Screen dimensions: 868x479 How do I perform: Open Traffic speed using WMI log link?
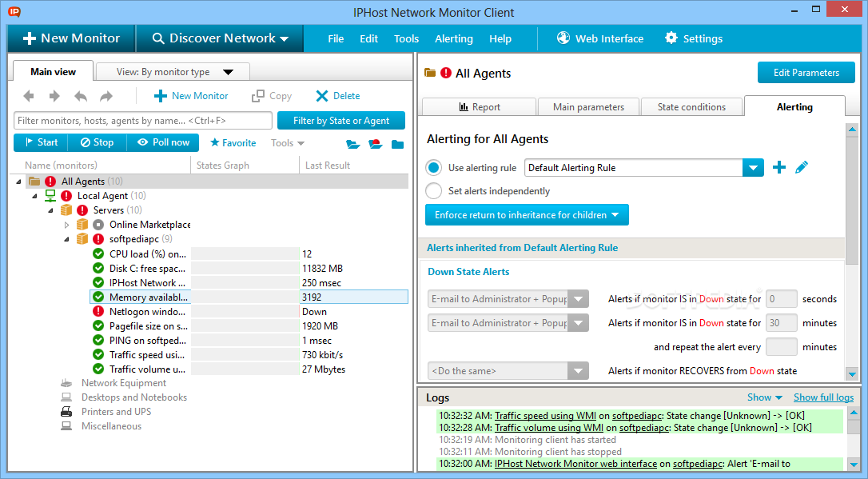[x=545, y=415]
